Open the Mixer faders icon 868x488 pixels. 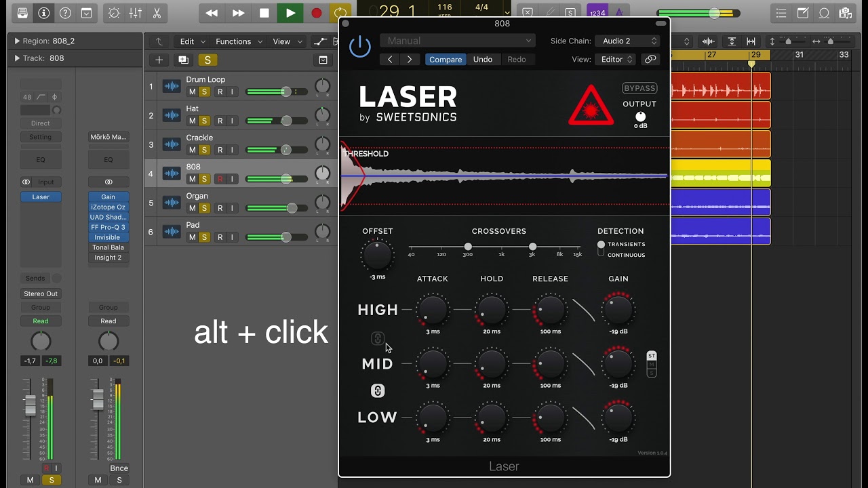(x=136, y=13)
